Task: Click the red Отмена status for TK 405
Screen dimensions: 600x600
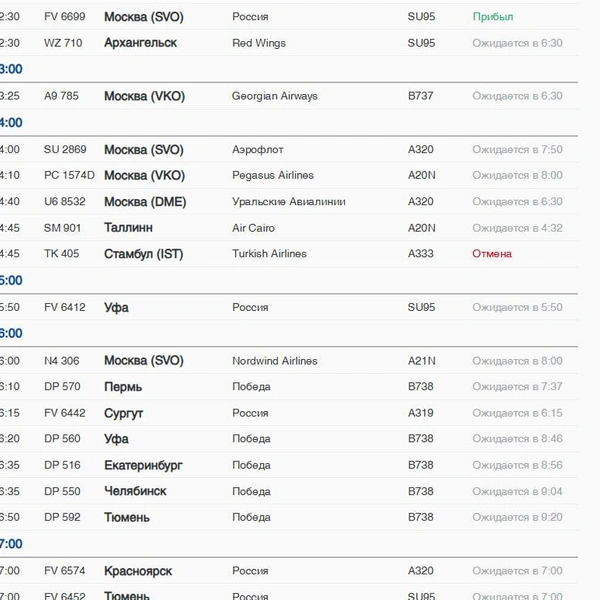Action: pos(492,254)
